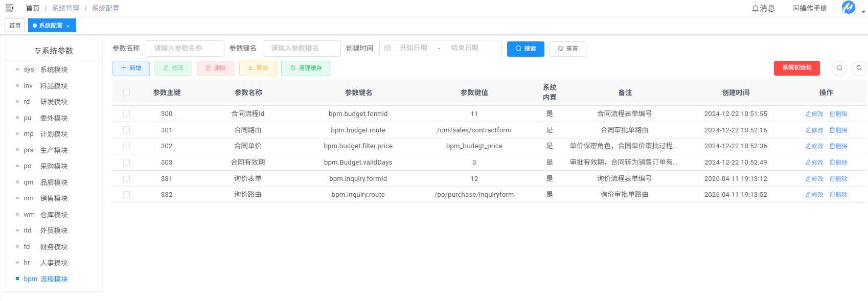Edit row 301 via 修改
Viewport: 868px width, 301px height.
(814, 130)
